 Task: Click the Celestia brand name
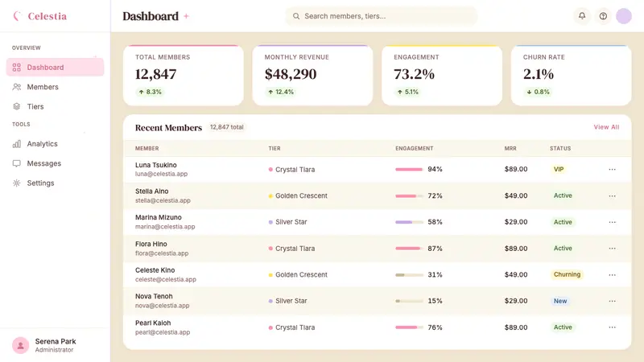pos(47,16)
